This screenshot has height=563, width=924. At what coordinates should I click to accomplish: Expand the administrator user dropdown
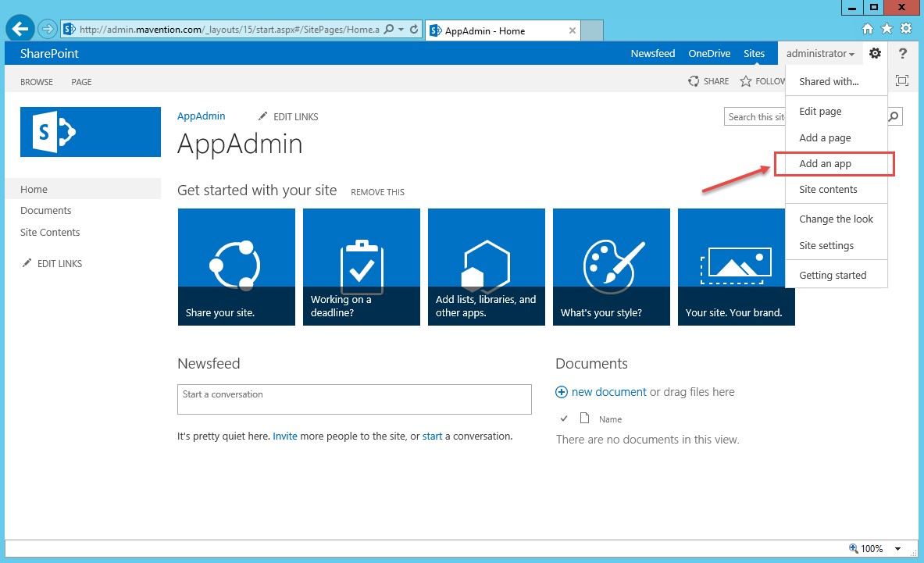819,53
